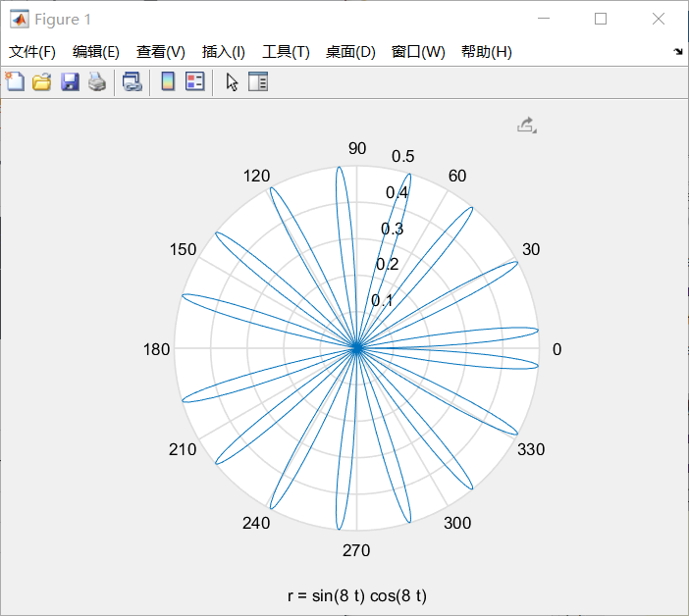Click the 150 degree angle label
689x616 pixels.
[x=183, y=249]
